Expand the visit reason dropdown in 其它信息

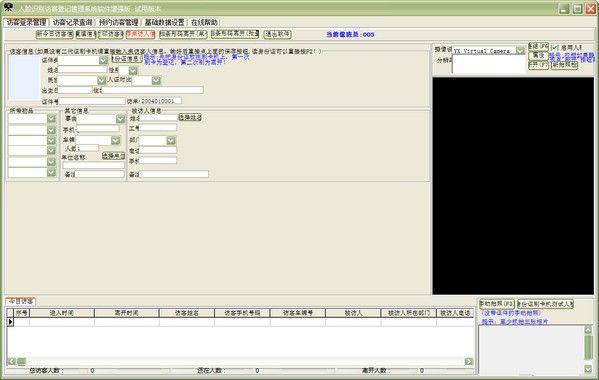pos(120,119)
